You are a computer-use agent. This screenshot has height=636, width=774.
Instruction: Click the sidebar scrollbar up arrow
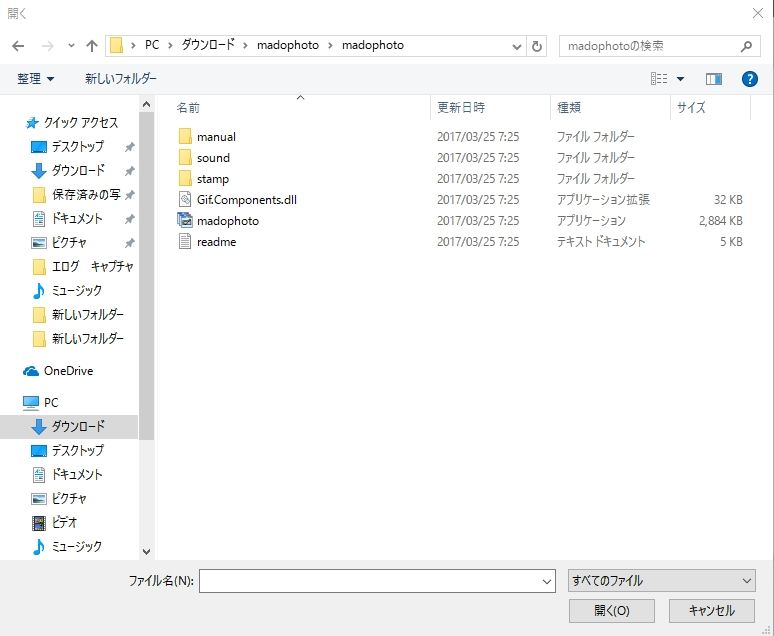point(146,105)
